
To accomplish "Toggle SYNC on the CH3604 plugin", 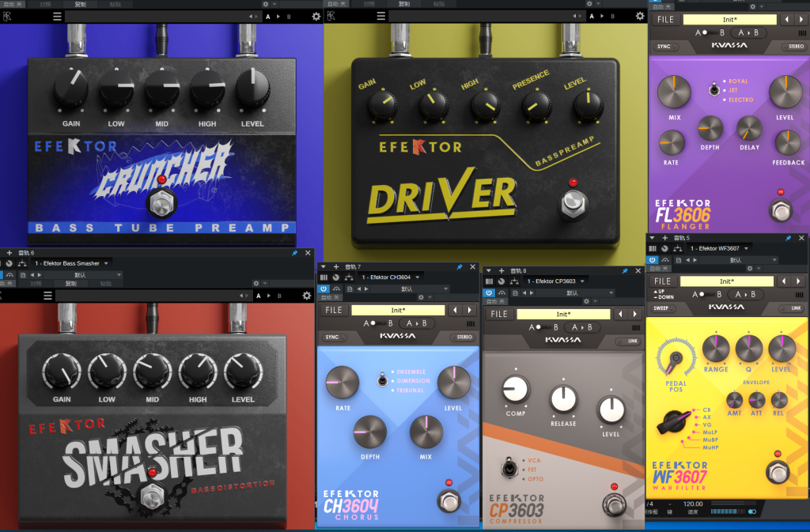I will pyautogui.click(x=335, y=337).
